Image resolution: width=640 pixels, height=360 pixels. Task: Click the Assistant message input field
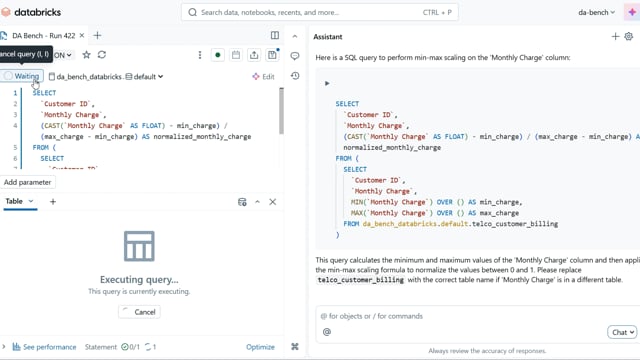pos(478,316)
